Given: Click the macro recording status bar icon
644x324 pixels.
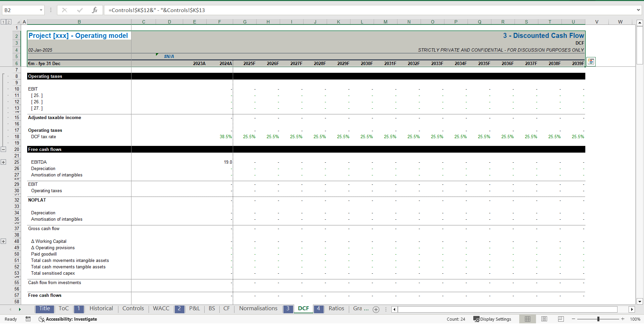Looking at the screenshot, I should pos(28,319).
